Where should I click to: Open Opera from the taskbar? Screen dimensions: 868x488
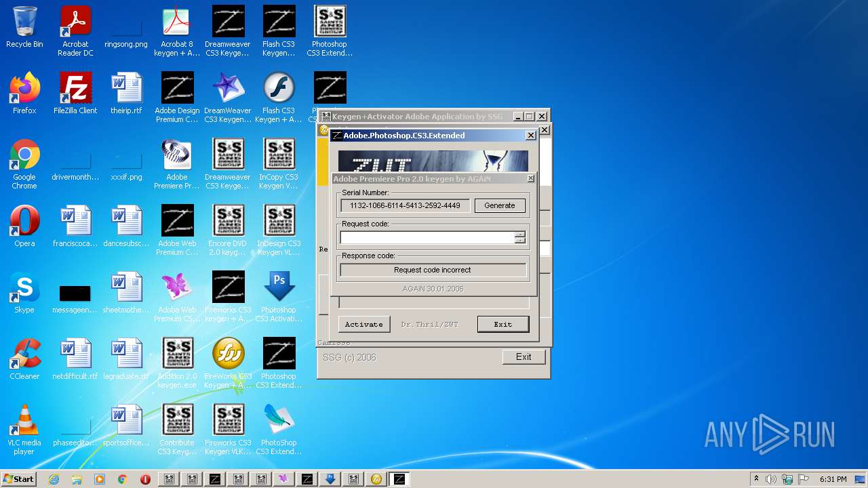(x=145, y=479)
